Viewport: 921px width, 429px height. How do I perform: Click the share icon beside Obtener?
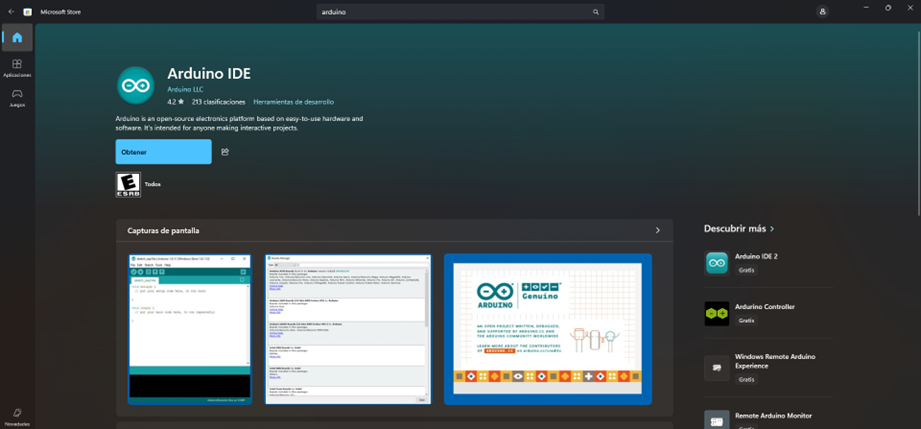tap(225, 152)
